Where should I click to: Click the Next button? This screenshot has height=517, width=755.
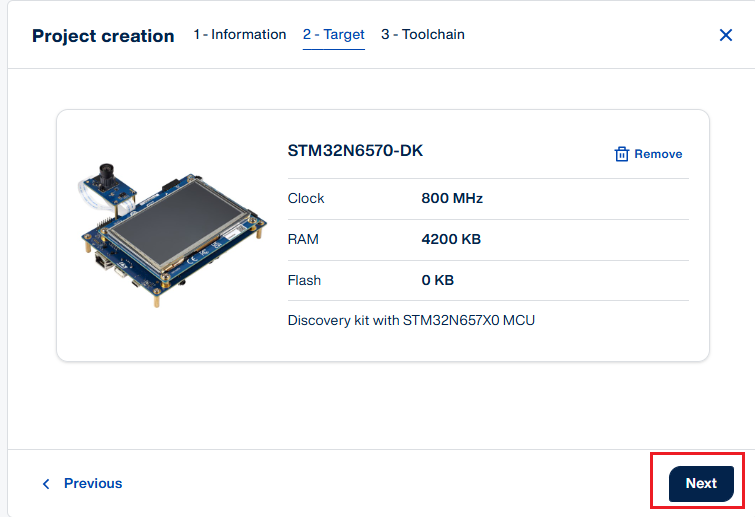click(701, 483)
